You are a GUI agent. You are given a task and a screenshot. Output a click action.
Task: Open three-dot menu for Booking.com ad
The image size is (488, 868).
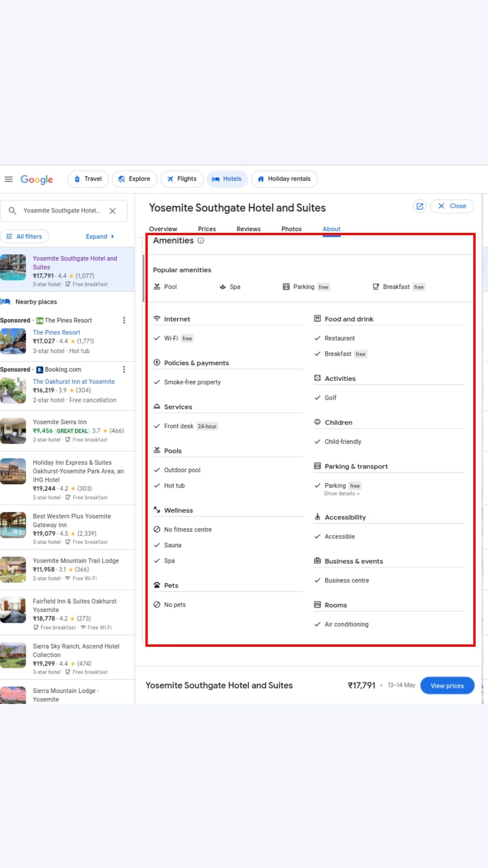(x=124, y=369)
